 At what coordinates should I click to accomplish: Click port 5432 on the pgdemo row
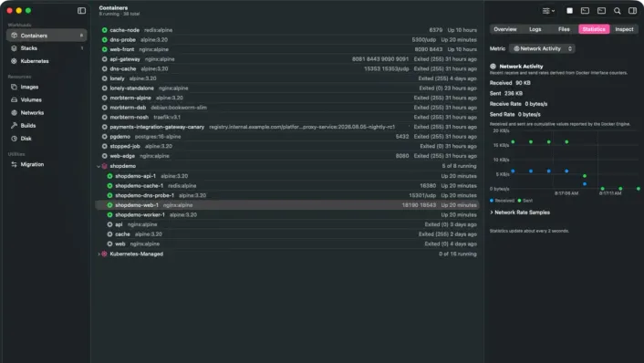point(402,137)
